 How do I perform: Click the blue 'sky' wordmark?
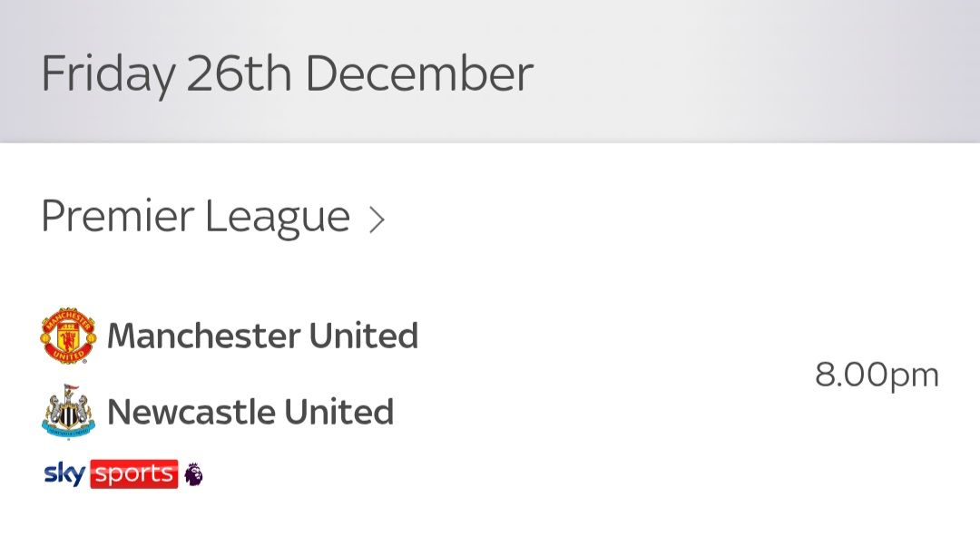pyautogui.click(x=65, y=473)
